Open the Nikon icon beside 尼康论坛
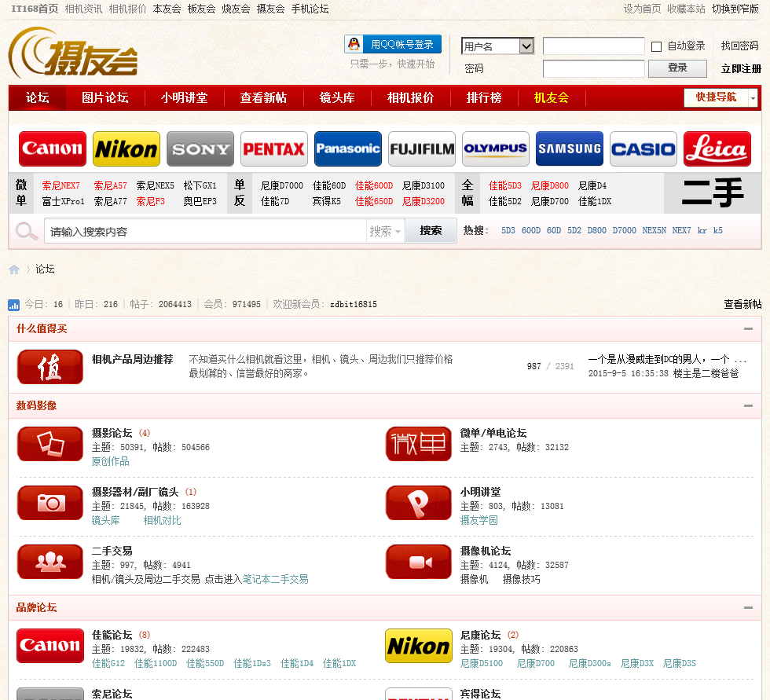 (x=418, y=646)
